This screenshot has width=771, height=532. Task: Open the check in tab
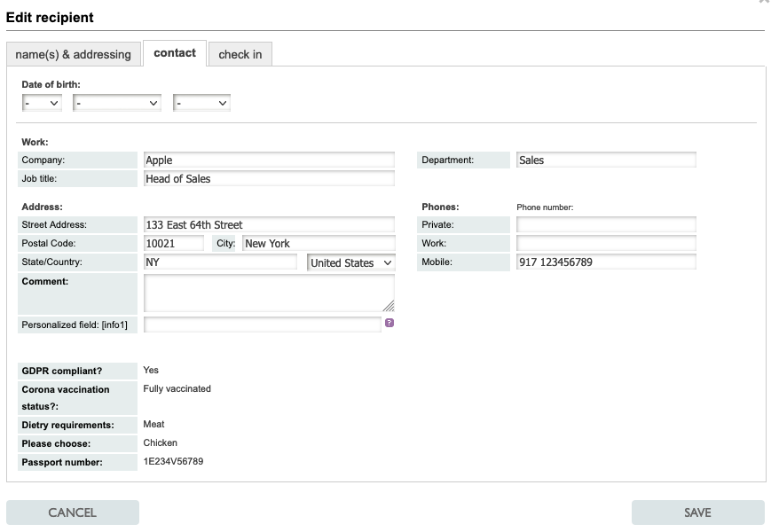[x=240, y=54]
